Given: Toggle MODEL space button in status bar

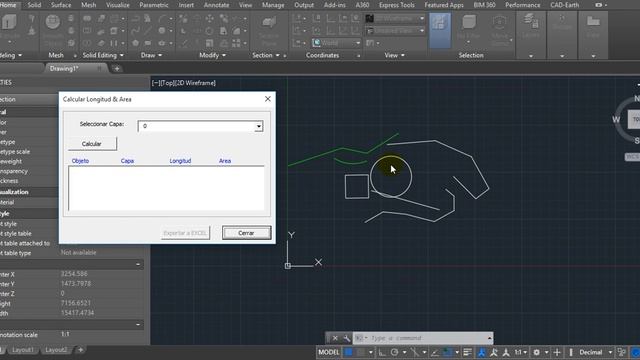Looking at the screenshot, I should coord(329,352).
